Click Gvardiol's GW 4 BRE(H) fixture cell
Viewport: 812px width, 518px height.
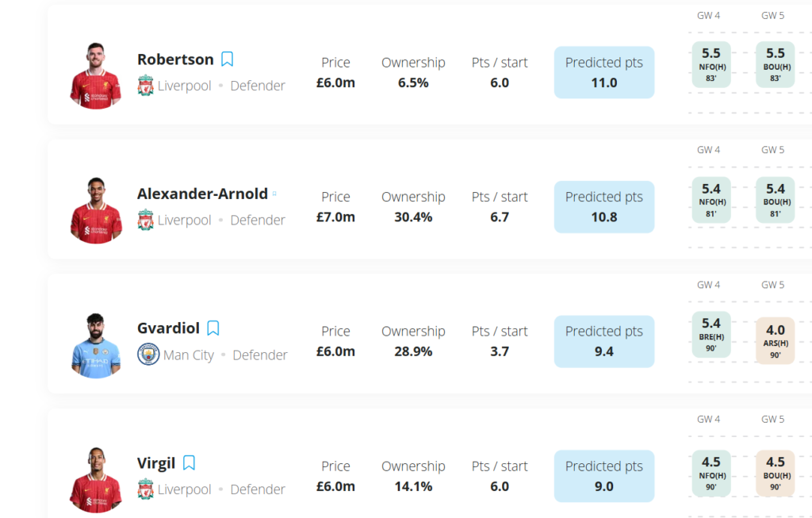click(x=710, y=334)
